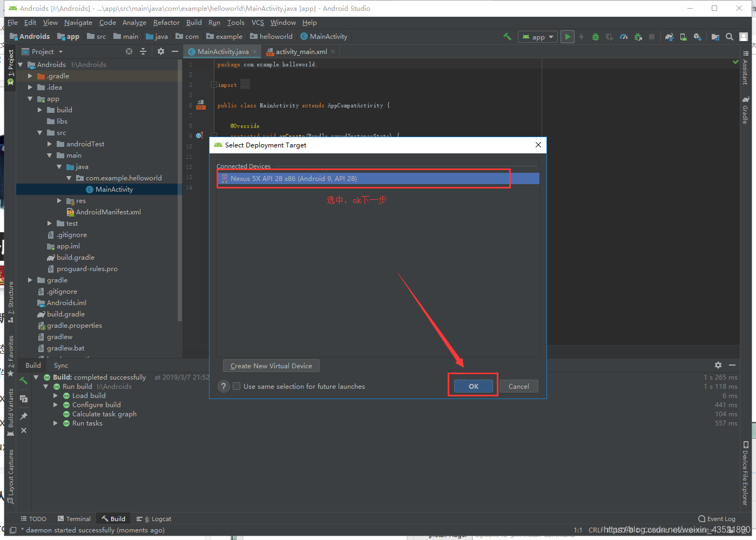Screen dimensions: 756x540
Task: Close MainActivity.java tab with its X
Action: click(x=255, y=52)
